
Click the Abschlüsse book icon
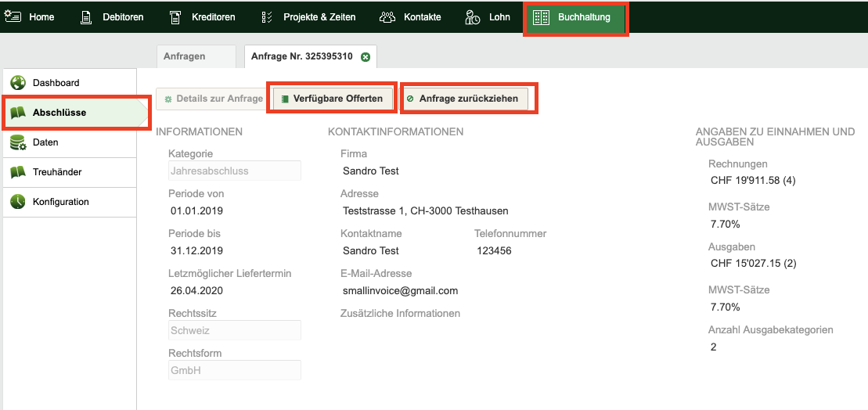(x=18, y=113)
